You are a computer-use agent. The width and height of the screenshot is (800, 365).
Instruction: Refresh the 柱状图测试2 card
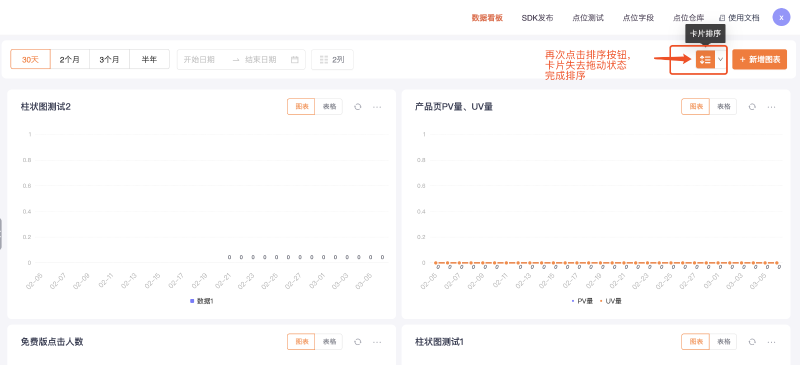tap(358, 107)
